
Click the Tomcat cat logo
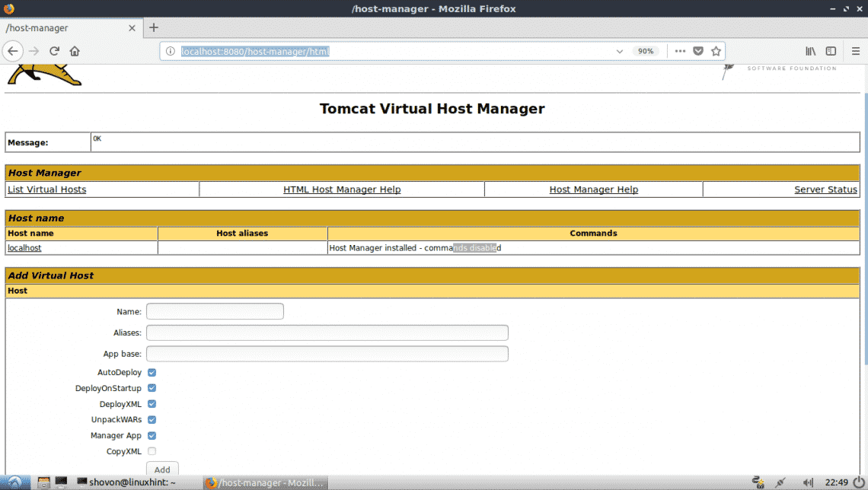click(44, 75)
